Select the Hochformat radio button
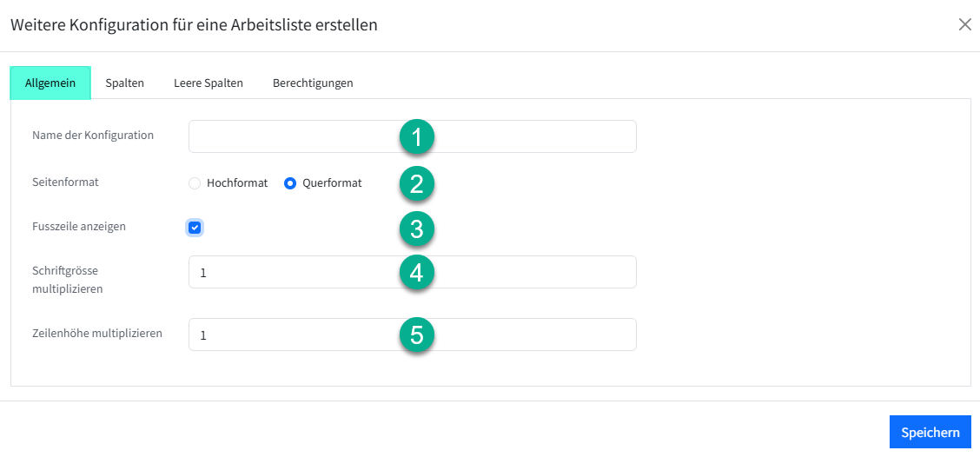Screen dimensions: 980x457 tap(195, 183)
